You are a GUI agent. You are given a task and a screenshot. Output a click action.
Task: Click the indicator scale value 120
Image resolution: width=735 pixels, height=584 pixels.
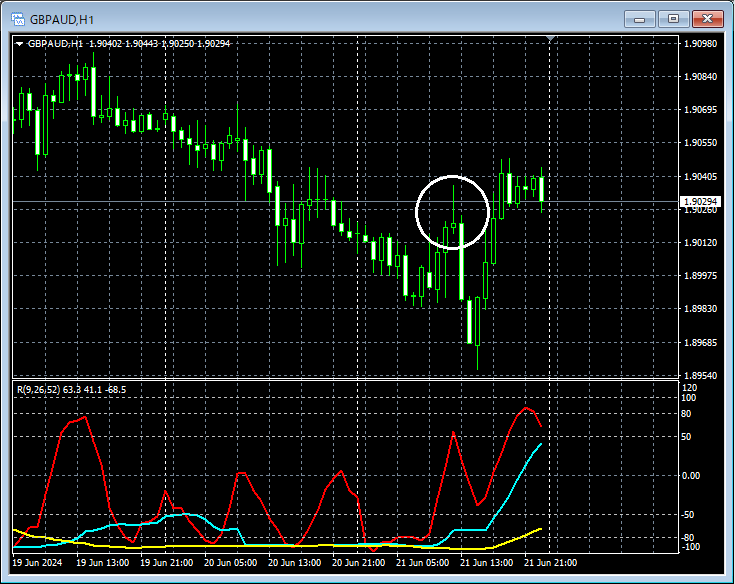[x=690, y=388]
